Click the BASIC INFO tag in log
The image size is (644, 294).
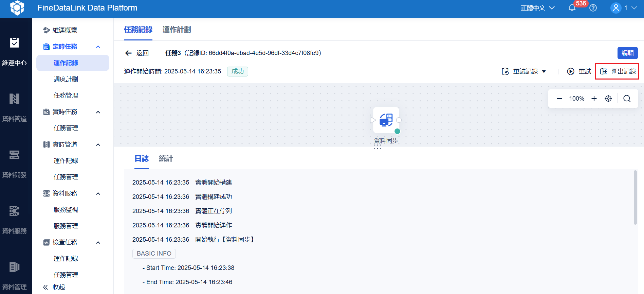tap(154, 254)
